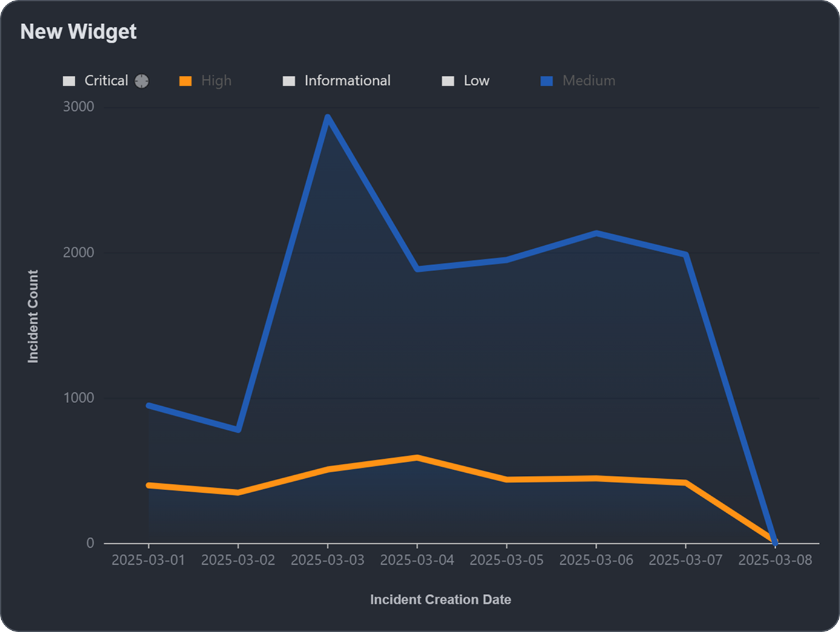Toggle the Medium series label
Viewport: 840px width, 632px height.
point(588,81)
